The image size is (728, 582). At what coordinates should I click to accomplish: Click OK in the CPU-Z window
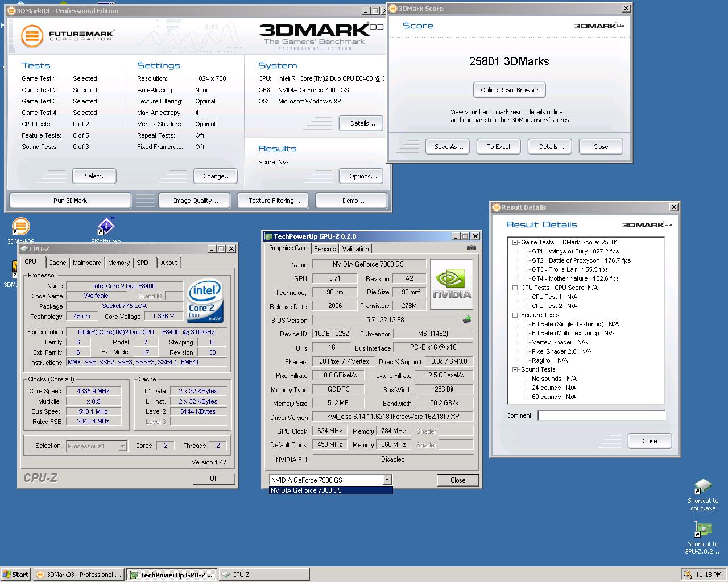(x=214, y=479)
